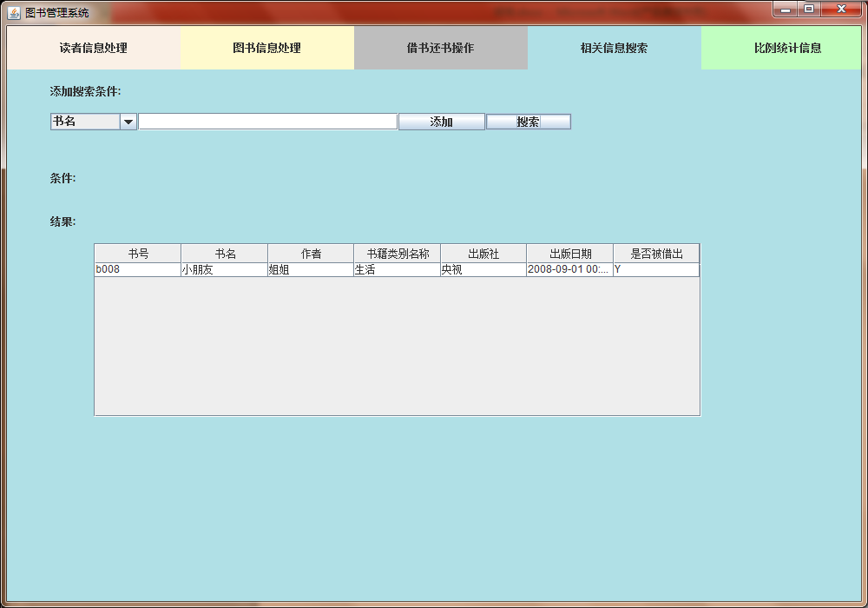Image resolution: width=868 pixels, height=608 pixels.
Task: Open the 比例统计信息 tab
Action: [782, 48]
